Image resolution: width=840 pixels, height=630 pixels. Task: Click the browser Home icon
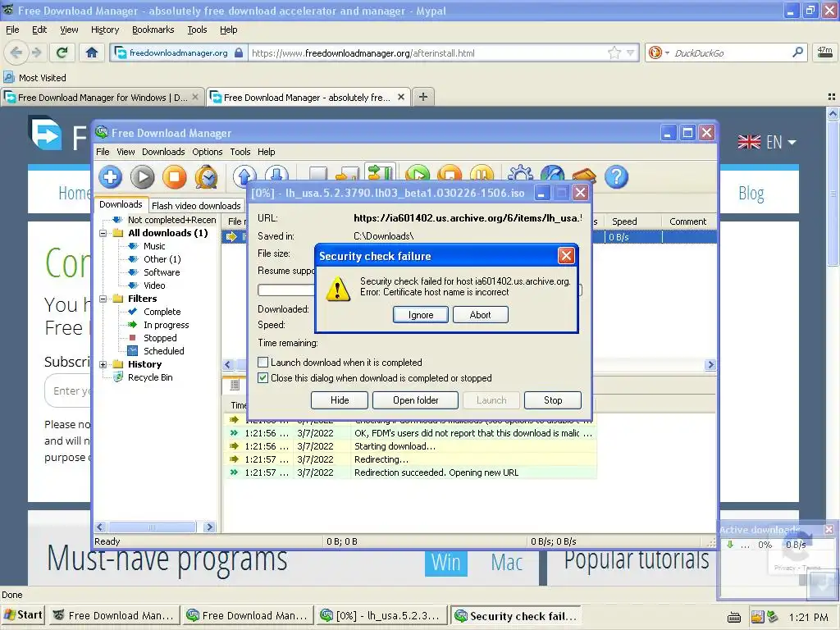point(92,52)
